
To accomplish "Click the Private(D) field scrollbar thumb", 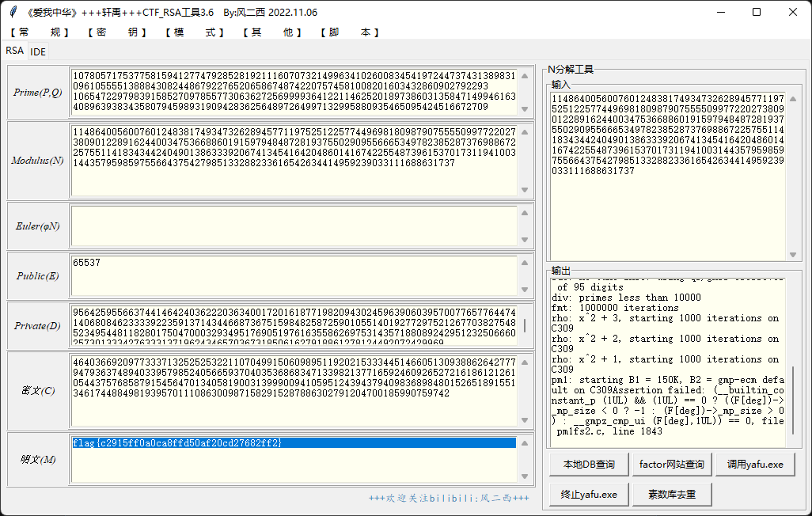I will point(525,325).
